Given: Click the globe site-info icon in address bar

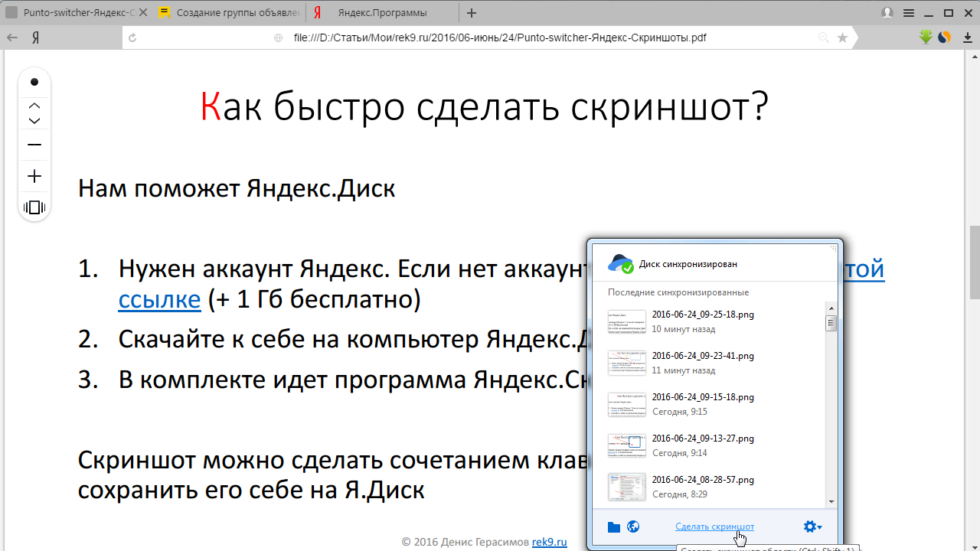Looking at the screenshot, I should click(x=278, y=37).
